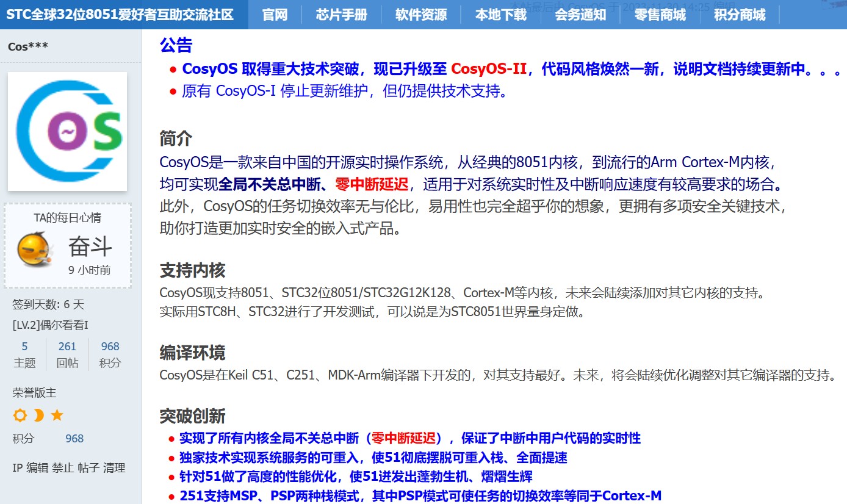Image resolution: width=847 pixels, height=504 pixels.
Task: Click the 编译环境 section heading
Action: pos(192,353)
